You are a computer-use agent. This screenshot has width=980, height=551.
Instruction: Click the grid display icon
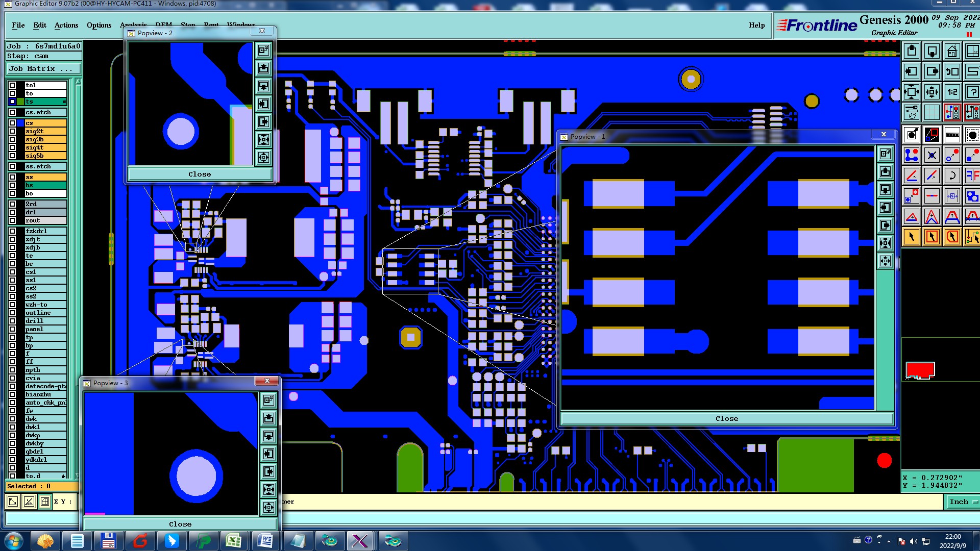(x=932, y=112)
